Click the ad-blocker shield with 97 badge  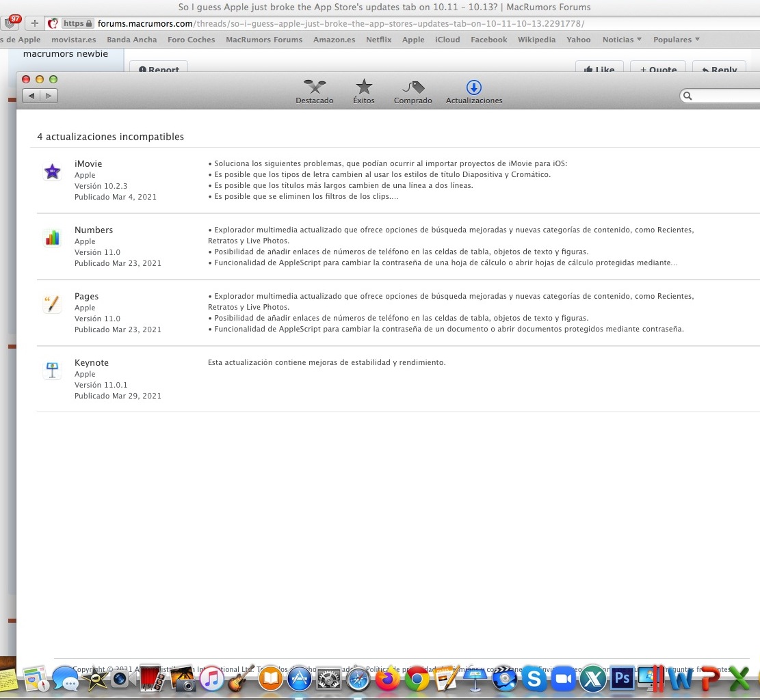click(x=11, y=23)
